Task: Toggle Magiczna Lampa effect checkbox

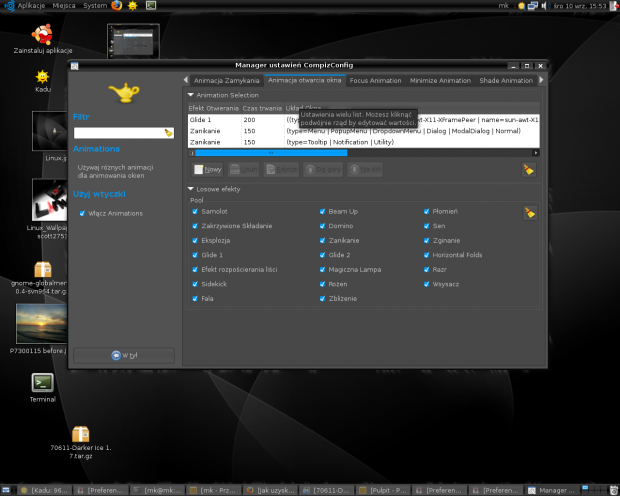Action: click(x=322, y=269)
